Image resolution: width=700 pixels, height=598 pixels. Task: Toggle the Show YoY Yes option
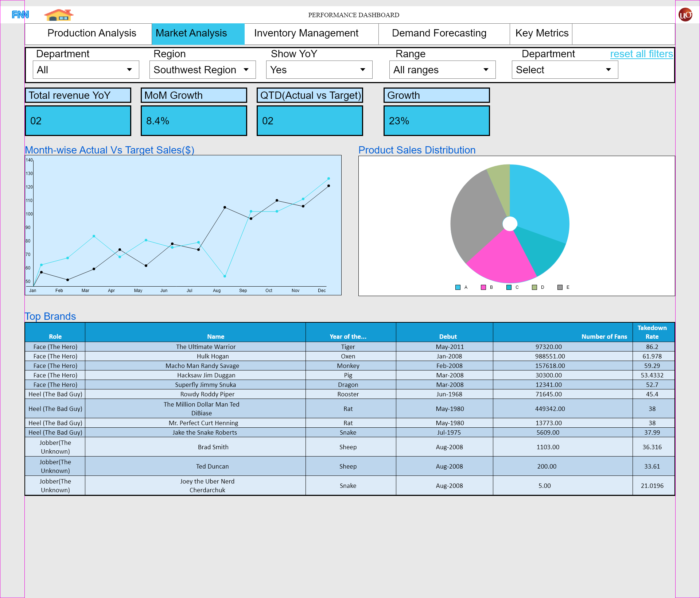[x=319, y=69]
